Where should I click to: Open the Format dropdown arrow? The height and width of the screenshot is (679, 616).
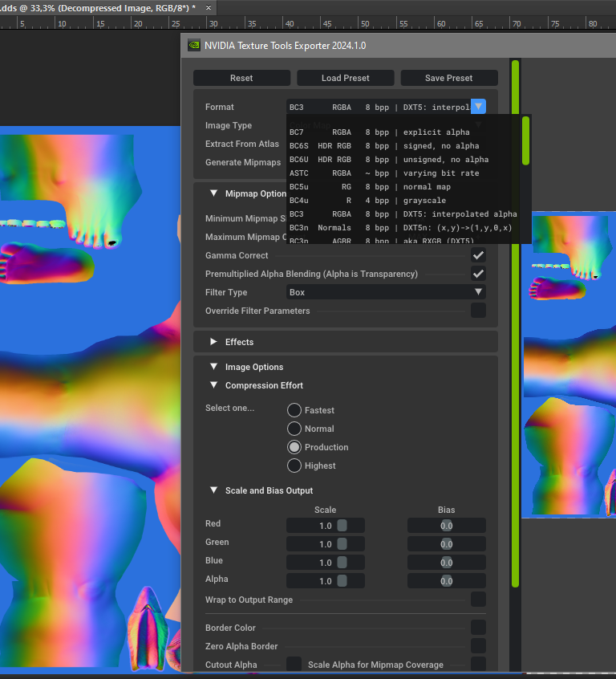[x=478, y=106]
